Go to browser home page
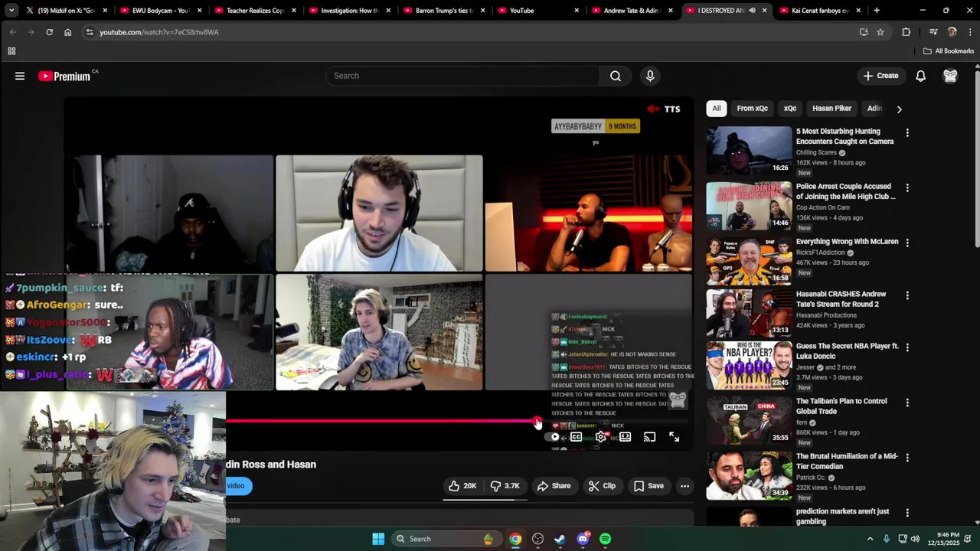Image resolution: width=980 pixels, height=551 pixels. (x=67, y=32)
